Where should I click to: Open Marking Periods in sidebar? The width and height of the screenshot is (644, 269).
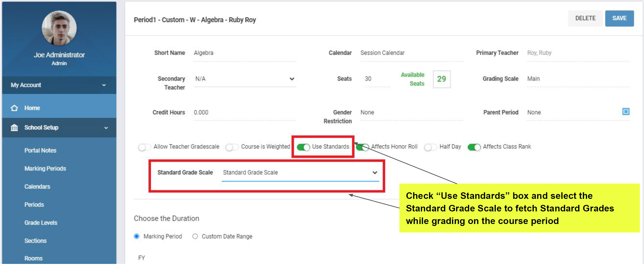point(45,169)
